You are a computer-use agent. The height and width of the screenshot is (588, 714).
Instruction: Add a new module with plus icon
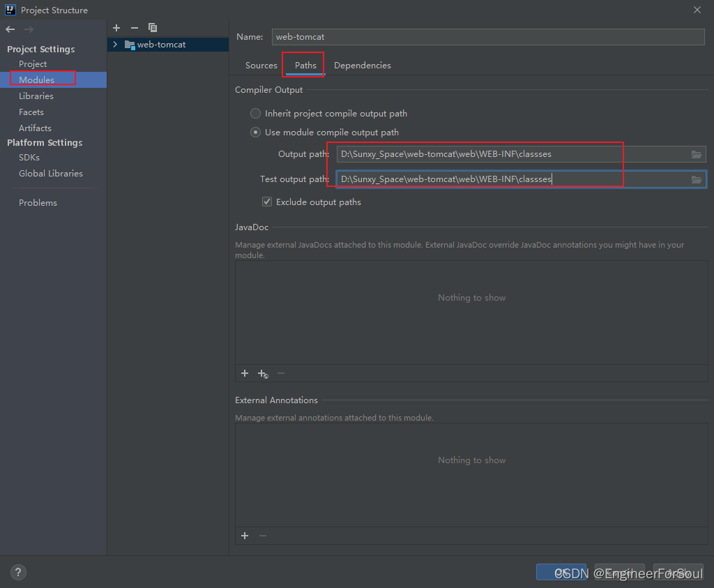pyautogui.click(x=116, y=28)
